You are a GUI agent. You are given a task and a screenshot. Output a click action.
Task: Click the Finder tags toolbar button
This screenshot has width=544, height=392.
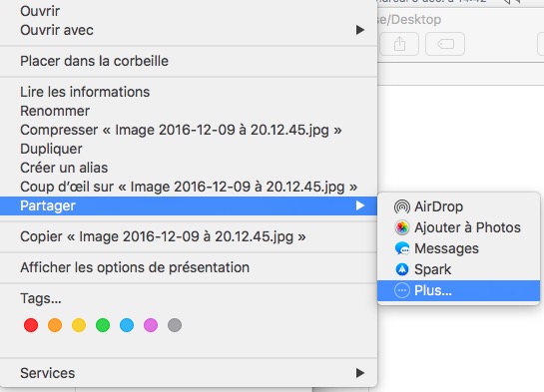(445, 44)
